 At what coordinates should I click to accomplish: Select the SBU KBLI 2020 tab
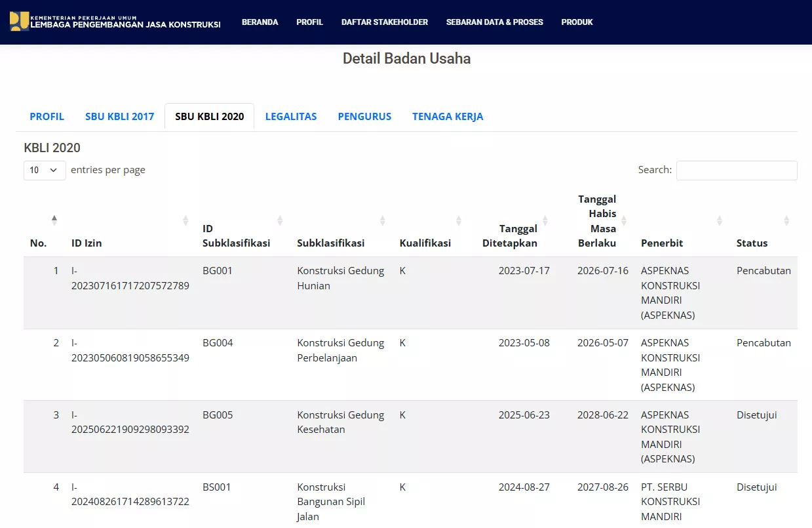[210, 117]
